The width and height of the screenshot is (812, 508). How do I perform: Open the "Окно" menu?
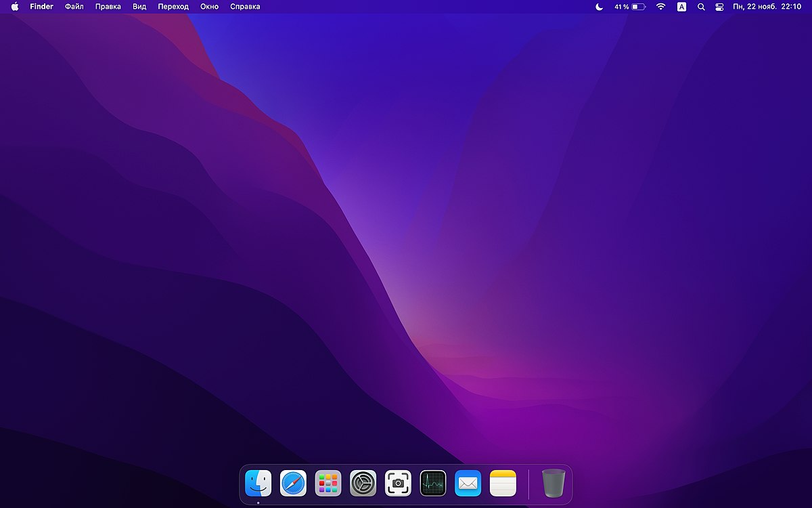coord(209,7)
